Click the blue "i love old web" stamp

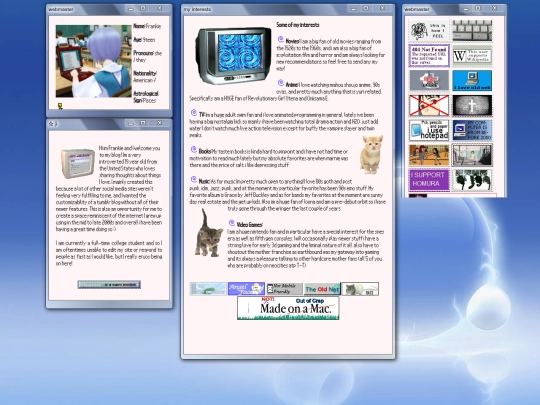coord(472,80)
